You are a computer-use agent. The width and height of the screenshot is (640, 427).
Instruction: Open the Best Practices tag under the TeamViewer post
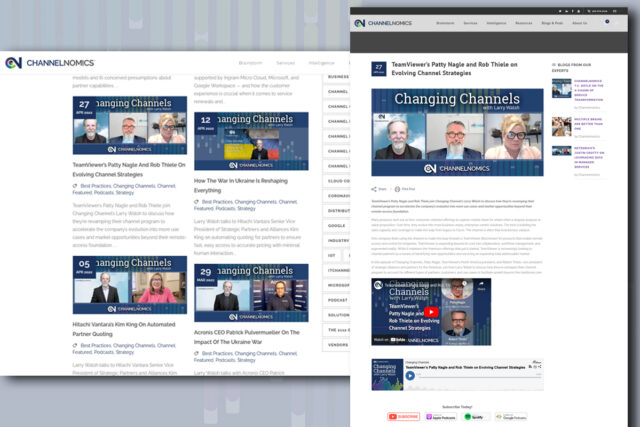pos(96,186)
